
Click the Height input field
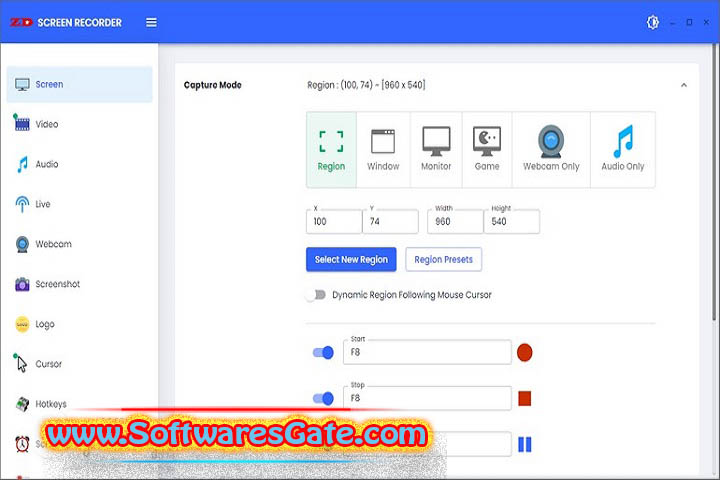point(512,221)
